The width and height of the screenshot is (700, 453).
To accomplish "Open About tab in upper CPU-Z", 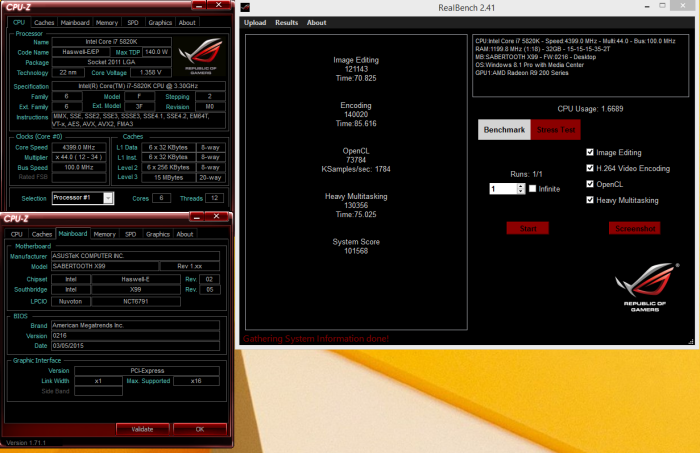I will pyautogui.click(x=187, y=23).
